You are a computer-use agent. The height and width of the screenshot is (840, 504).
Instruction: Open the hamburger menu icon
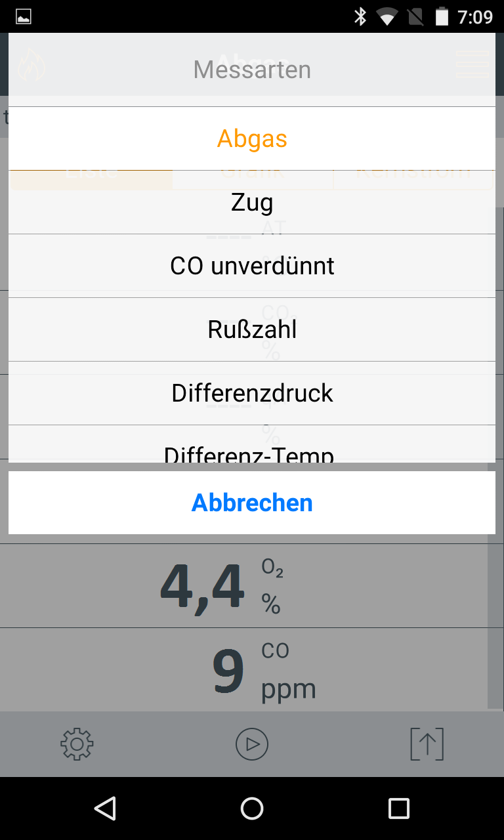point(472,64)
